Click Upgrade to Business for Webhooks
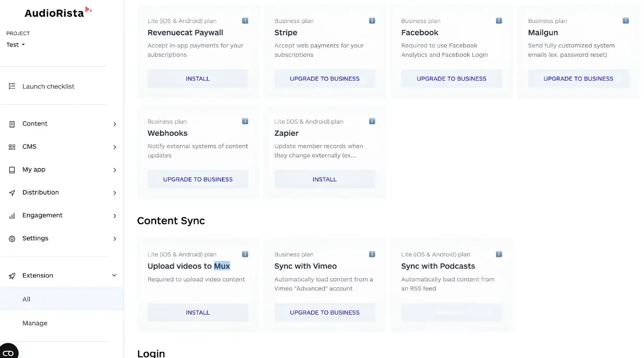The height and width of the screenshot is (358, 644). [x=198, y=180]
